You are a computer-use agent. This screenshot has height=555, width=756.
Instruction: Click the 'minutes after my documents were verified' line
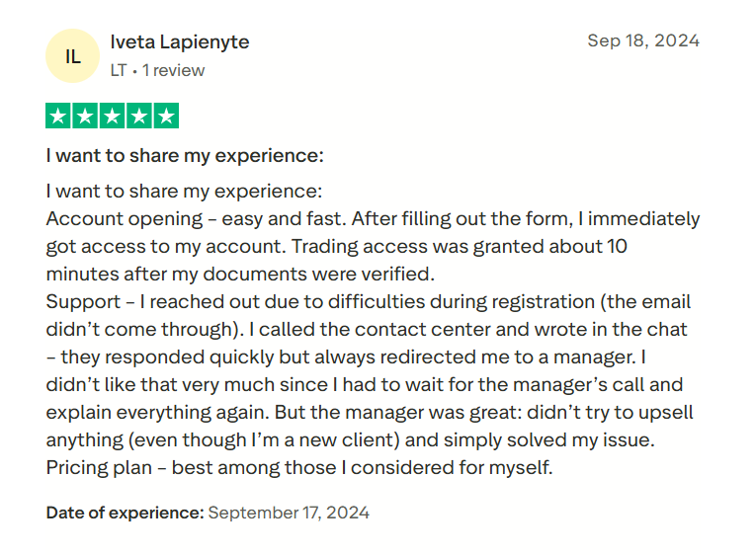click(240, 273)
